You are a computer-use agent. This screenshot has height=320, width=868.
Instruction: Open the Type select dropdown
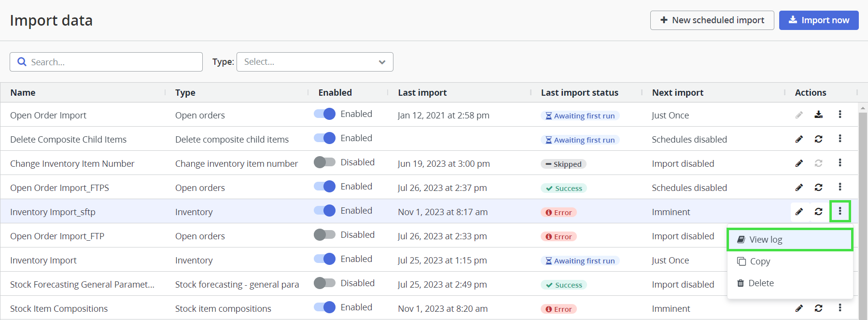[315, 62]
